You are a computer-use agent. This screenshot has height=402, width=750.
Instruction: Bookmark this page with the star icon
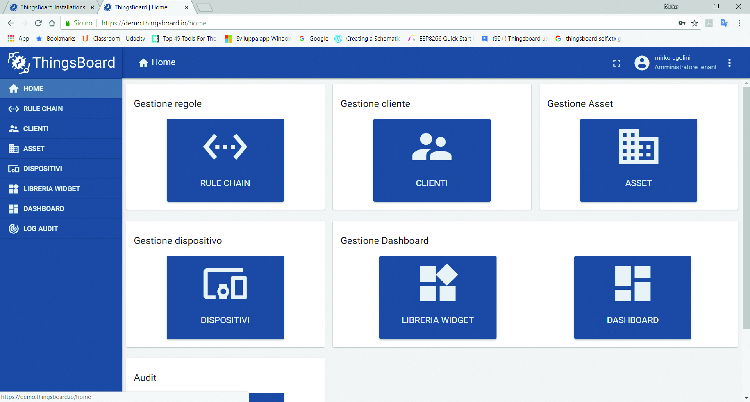tap(694, 22)
